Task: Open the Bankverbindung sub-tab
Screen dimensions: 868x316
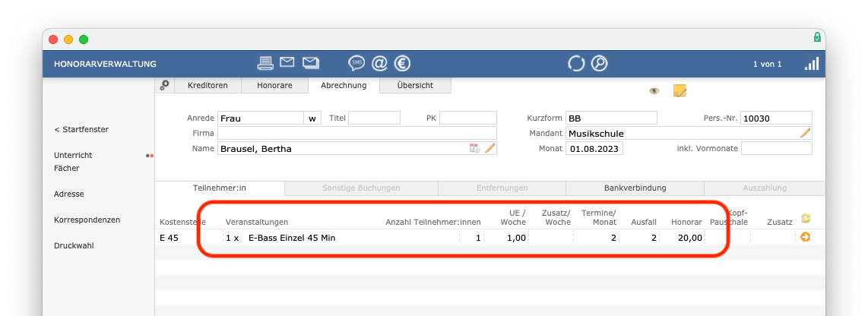Action: point(635,188)
